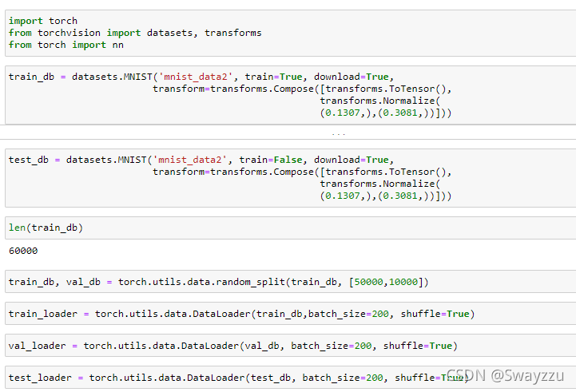
Task: Click 'mnist_data2' string in test_db cell
Action: [x=190, y=160]
